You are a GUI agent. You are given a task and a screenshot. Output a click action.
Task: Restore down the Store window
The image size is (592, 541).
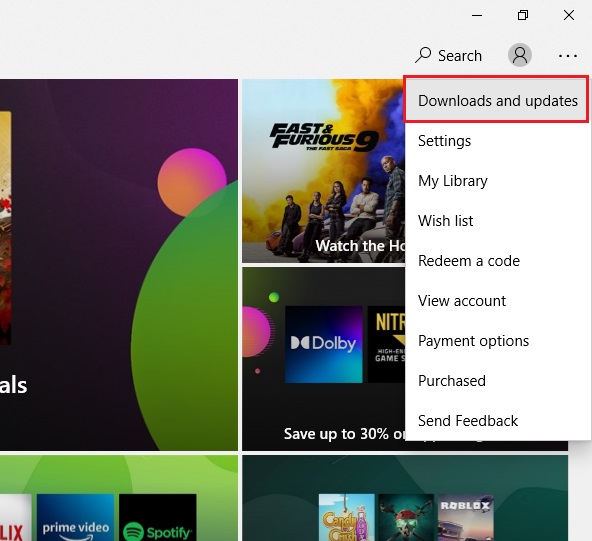tap(523, 15)
